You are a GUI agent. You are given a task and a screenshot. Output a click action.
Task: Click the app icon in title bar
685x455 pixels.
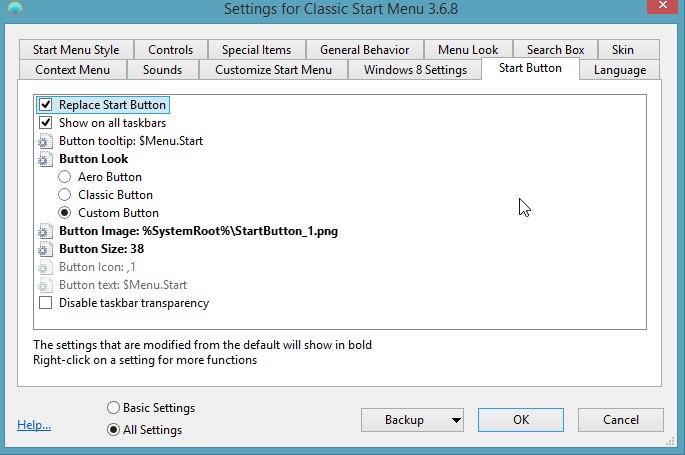coord(16,11)
